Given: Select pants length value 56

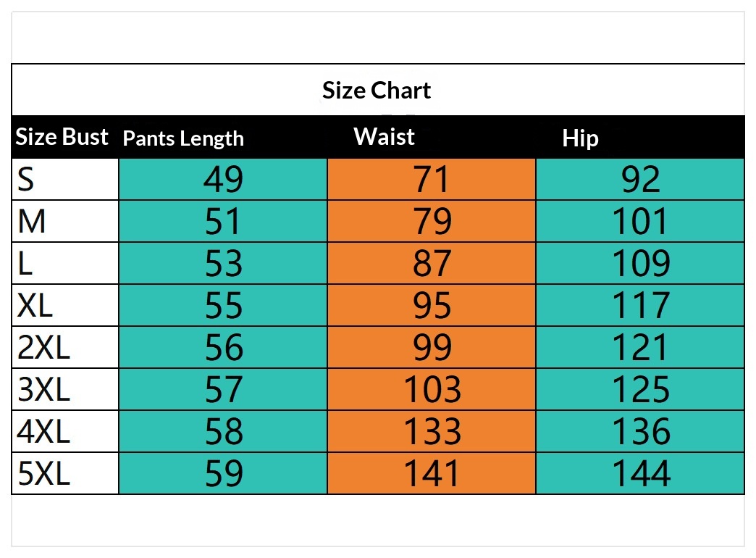Looking at the screenshot, I should (223, 348).
